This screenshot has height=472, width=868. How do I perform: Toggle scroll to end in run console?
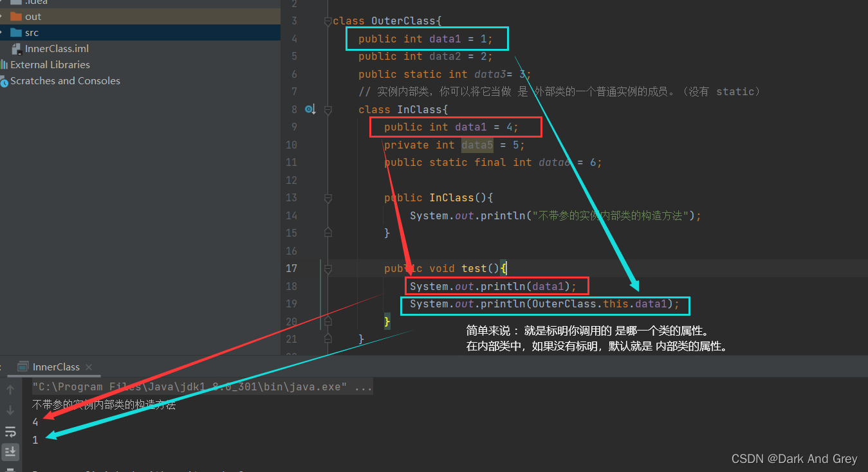[10, 451]
